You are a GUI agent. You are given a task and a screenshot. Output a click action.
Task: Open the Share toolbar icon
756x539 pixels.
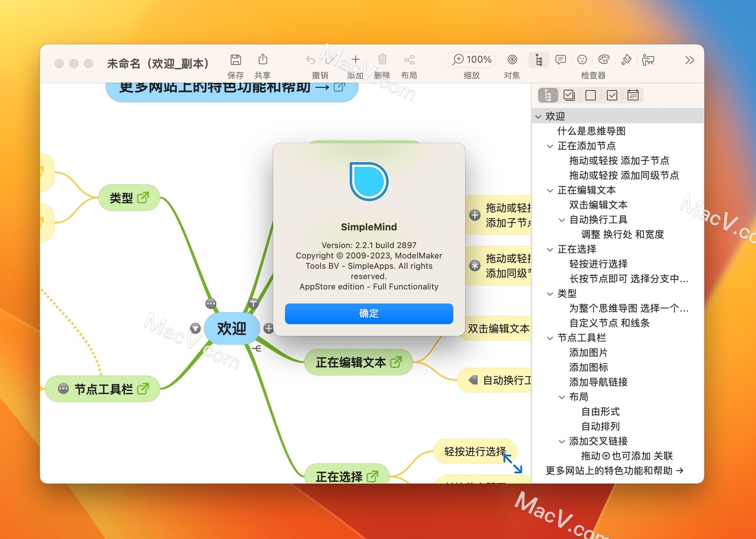pos(263,59)
